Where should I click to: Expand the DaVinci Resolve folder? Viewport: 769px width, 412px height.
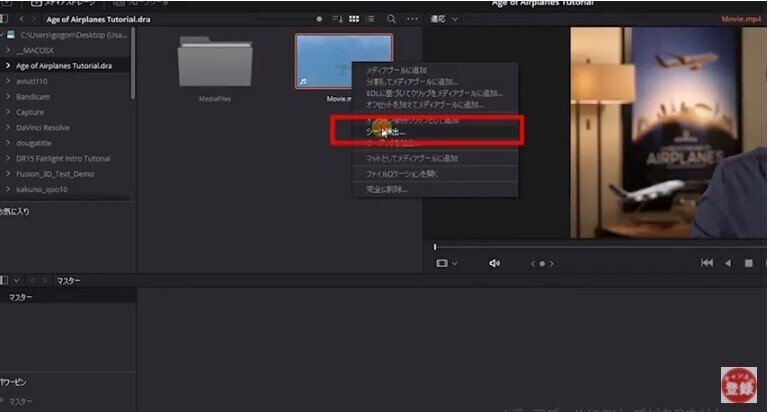pyautogui.click(x=8, y=128)
